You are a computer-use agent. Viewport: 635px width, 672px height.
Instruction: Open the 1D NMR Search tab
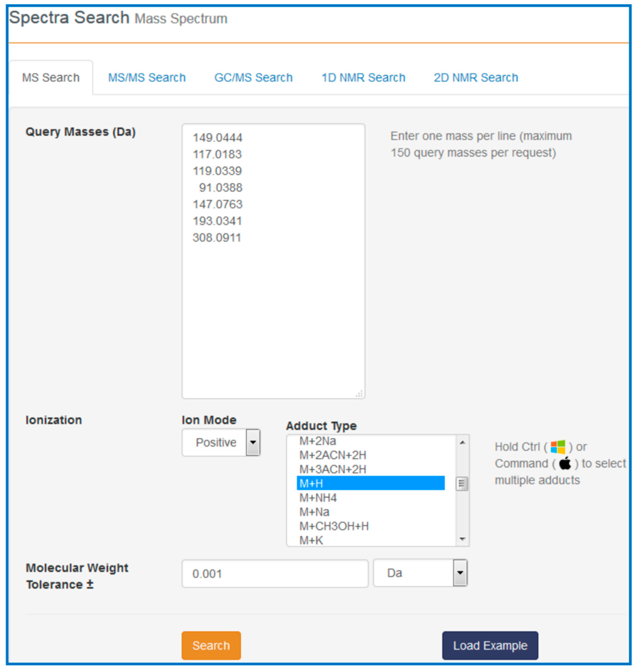[363, 77]
